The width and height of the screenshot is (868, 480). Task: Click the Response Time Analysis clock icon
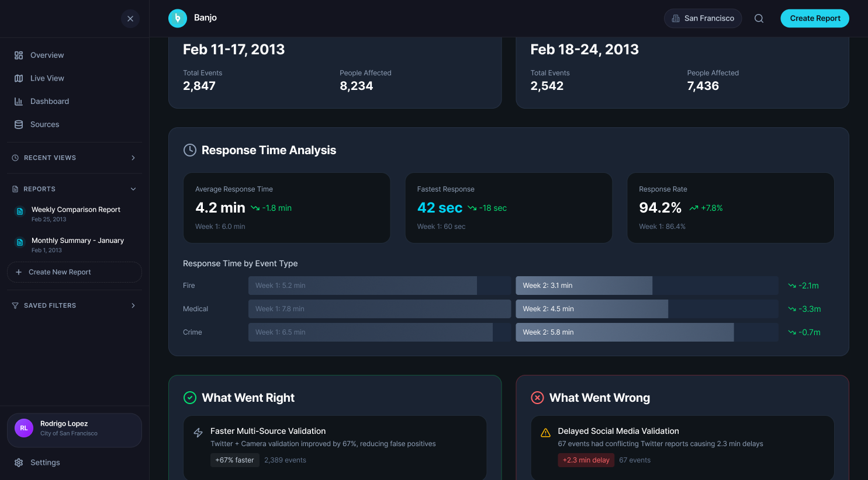click(190, 150)
